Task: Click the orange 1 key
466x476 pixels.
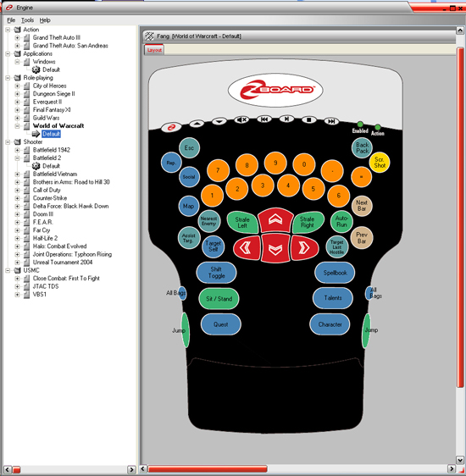Action: [x=212, y=195]
